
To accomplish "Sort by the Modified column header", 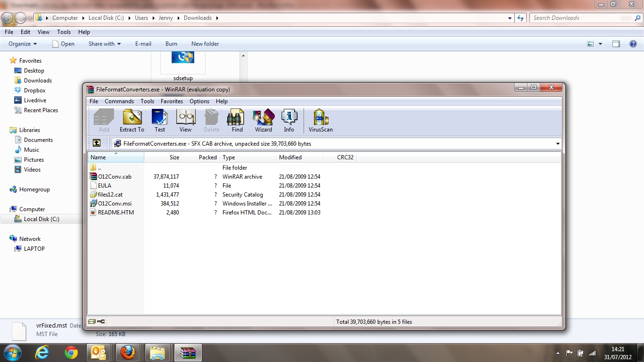I will (300, 157).
